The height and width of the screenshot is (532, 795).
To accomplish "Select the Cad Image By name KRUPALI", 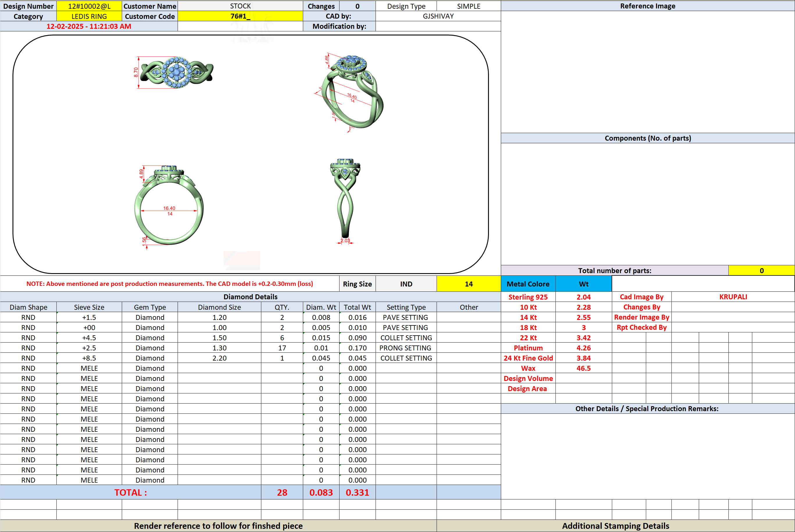I will pyautogui.click(x=733, y=297).
